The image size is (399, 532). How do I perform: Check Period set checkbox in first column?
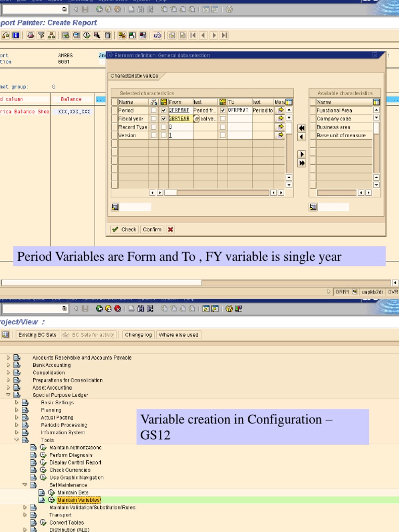[x=154, y=110]
